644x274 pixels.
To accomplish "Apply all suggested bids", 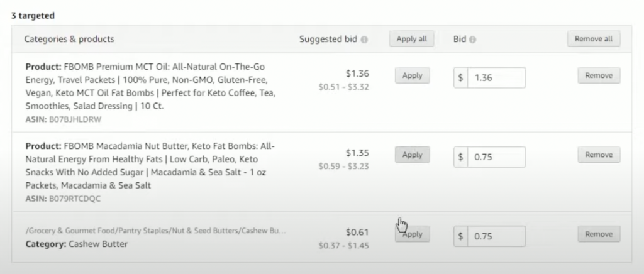I will pyautogui.click(x=411, y=39).
